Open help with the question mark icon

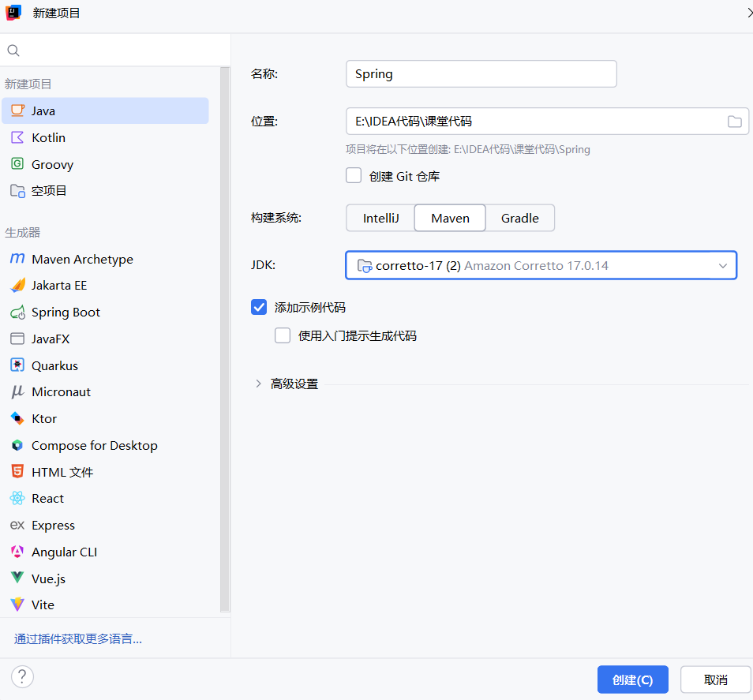[22, 676]
